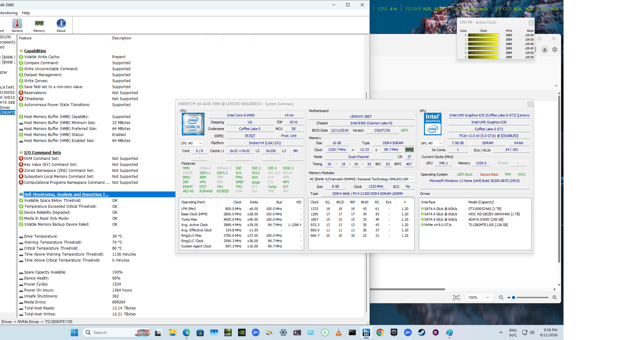Screen dimensions: 644x340
Task: Open the Windows Start menu
Action: pyautogui.click(x=75, y=332)
